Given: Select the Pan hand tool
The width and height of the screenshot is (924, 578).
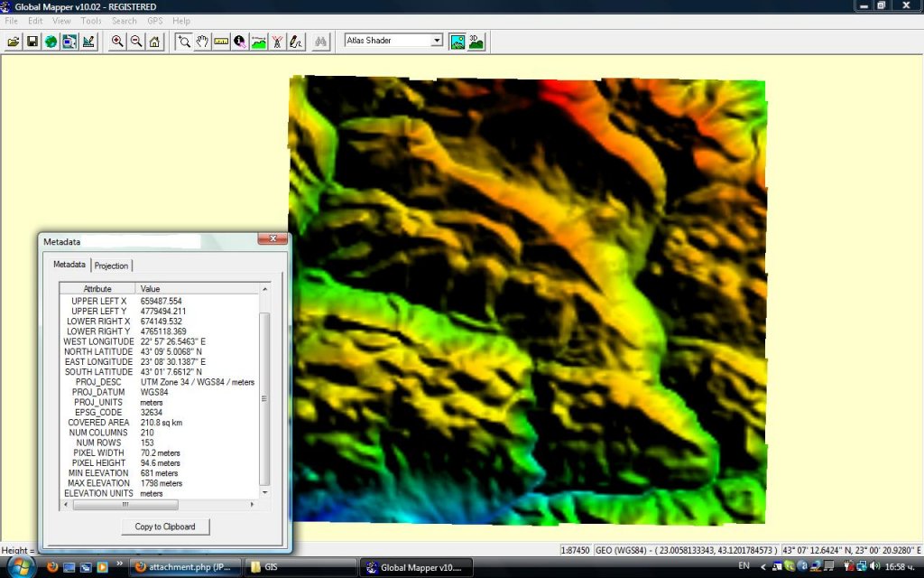Looking at the screenshot, I should point(202,42).
